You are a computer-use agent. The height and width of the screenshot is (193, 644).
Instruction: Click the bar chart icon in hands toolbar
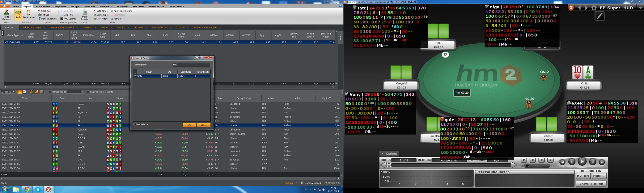pyautogui.click(x=36, y=92)
